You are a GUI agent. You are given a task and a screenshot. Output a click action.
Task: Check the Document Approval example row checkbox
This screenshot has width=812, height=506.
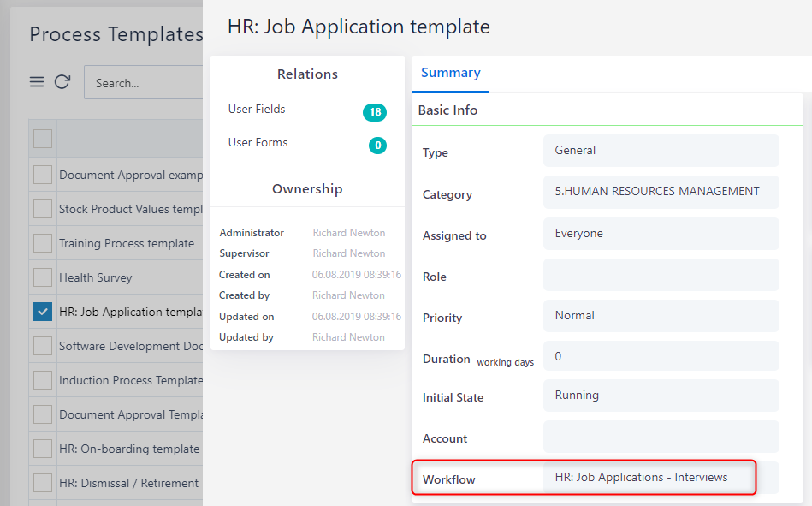click(43, 175)
